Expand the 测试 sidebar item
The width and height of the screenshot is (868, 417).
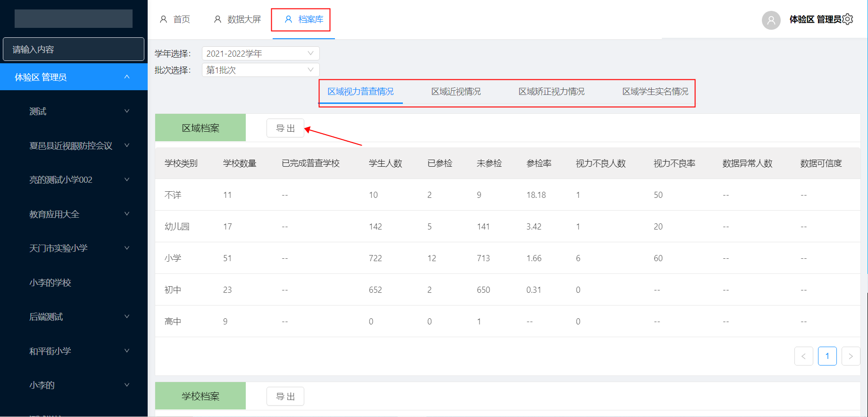pos(74,111)
